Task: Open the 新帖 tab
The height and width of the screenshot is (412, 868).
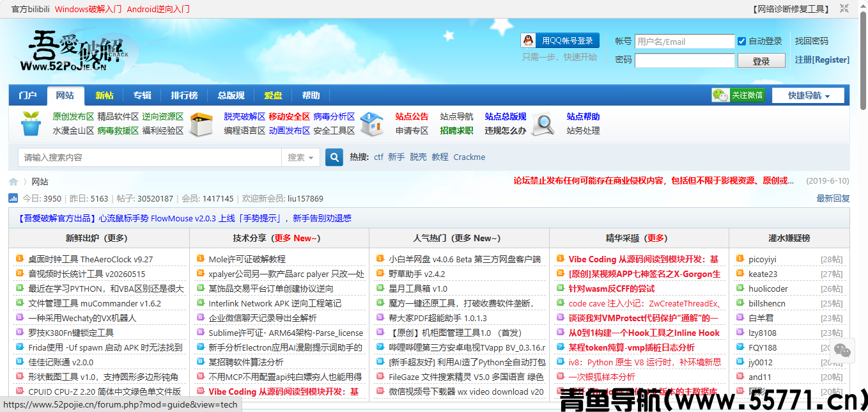Action: click(x=105, y=95)
